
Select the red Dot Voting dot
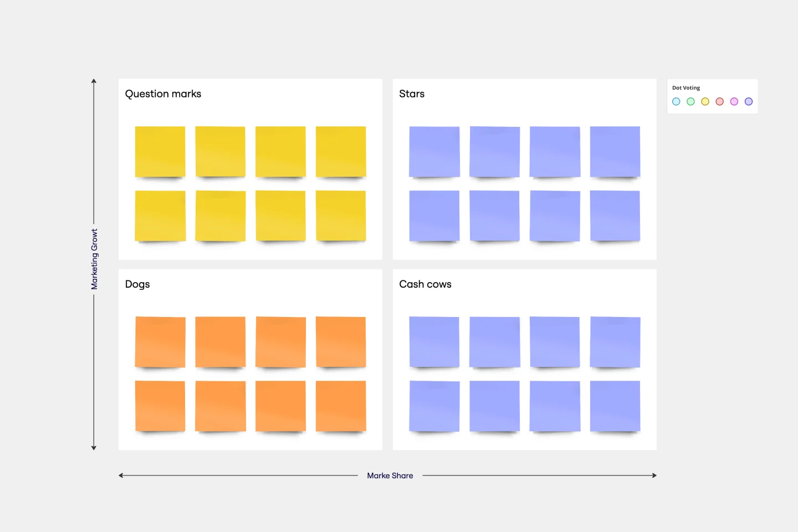[x=720, y=101]
